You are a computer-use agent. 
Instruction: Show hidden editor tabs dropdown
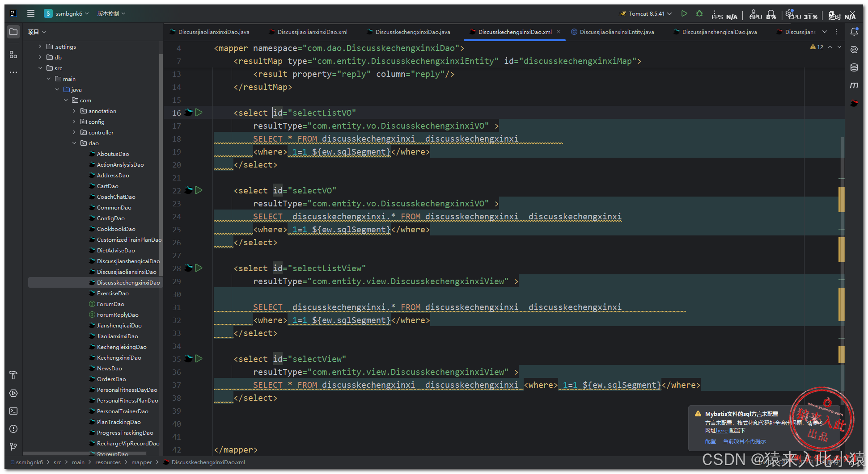click(824, 32)
